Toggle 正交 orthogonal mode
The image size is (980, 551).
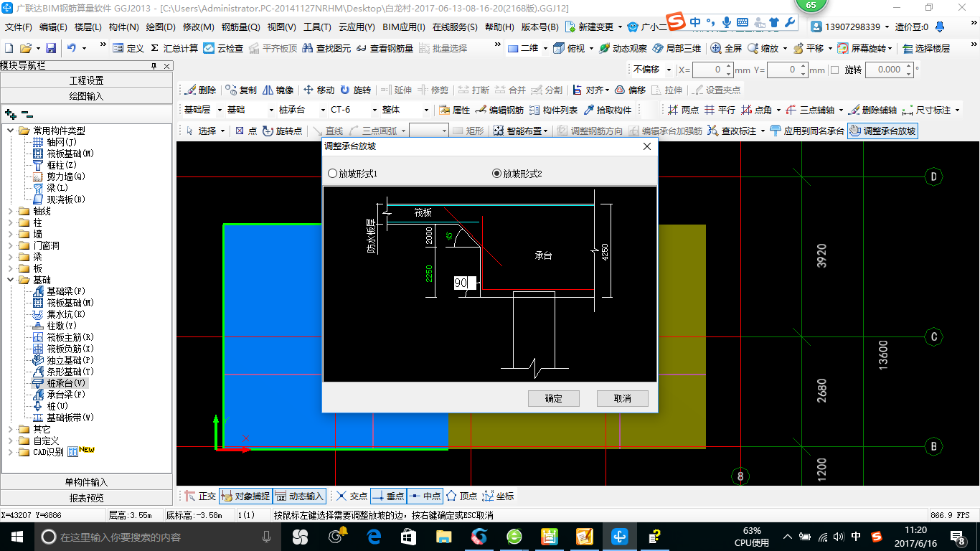(x=200, y=496)
